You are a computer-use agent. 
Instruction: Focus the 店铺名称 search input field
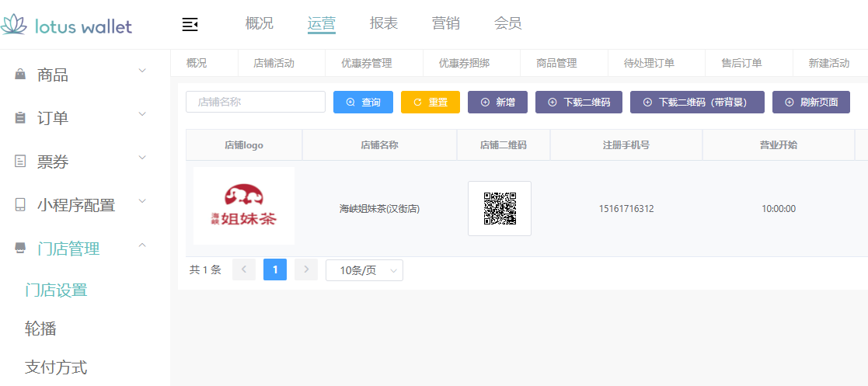pos(255,102)
